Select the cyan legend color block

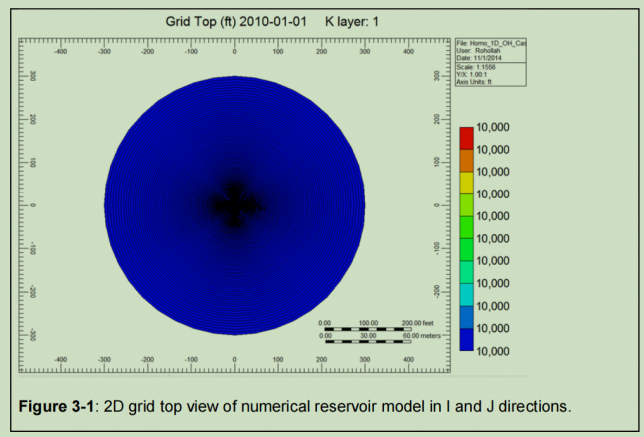tap(465, 295)
